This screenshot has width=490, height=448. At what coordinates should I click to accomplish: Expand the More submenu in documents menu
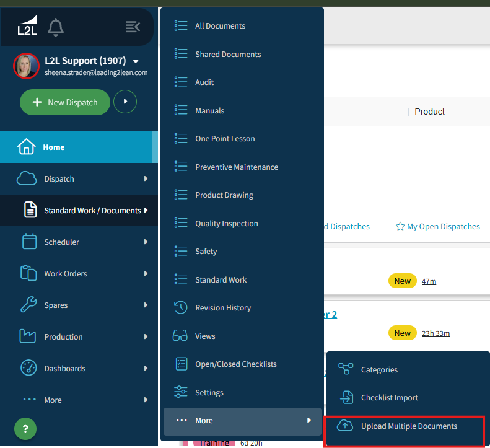(242, 421)
